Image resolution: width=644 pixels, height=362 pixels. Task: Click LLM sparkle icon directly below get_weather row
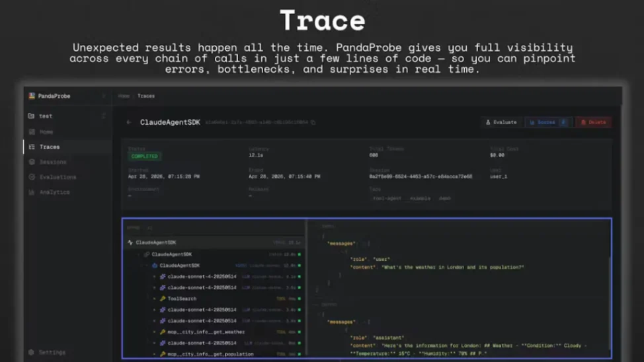click(163, 343)
